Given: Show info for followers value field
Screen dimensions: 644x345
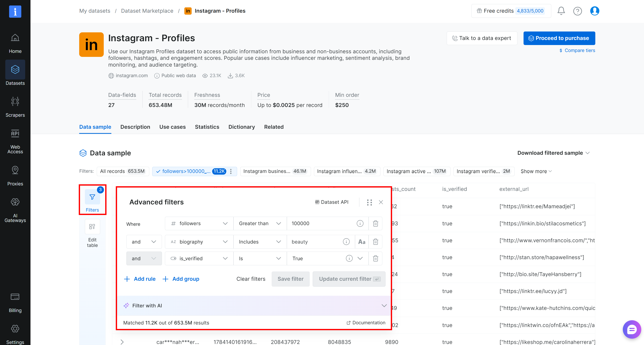Looking at the screenshot, I should point(360,223).
